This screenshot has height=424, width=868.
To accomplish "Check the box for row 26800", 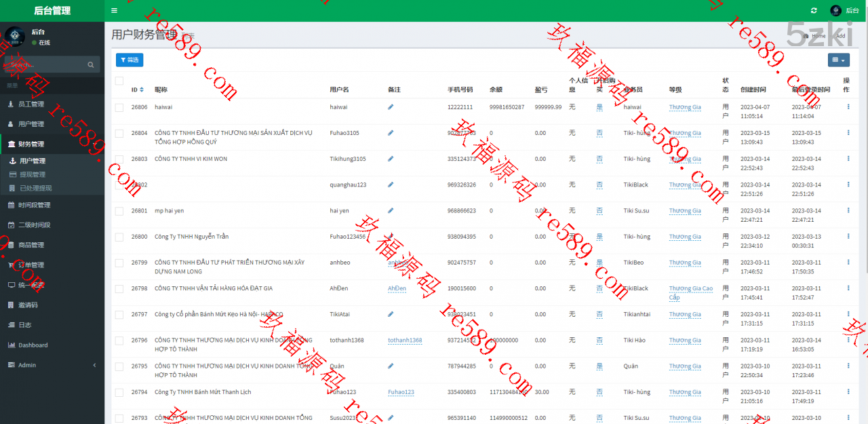I will coord(119,237).
